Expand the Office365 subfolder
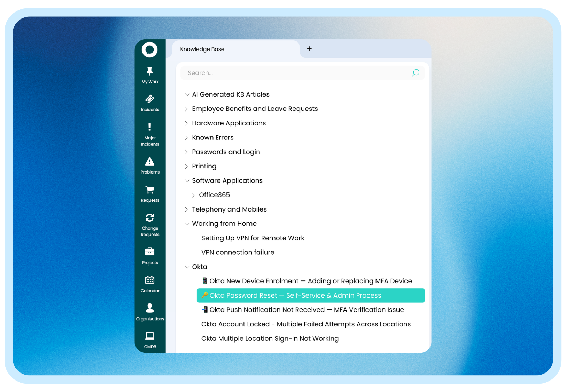The image size is (566, 392). pyautogui.click(x=193, y=195)
